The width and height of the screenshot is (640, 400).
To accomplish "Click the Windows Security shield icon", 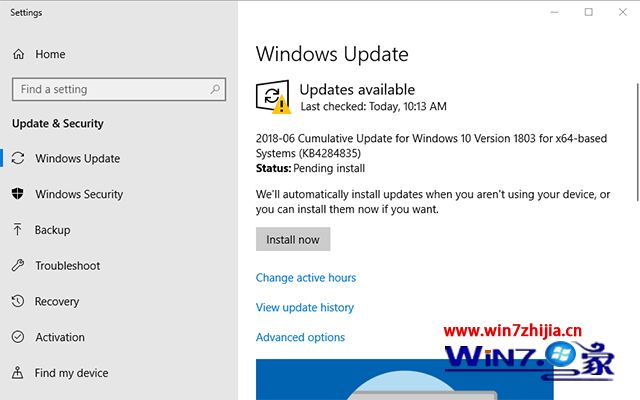I will click(18, 193).
